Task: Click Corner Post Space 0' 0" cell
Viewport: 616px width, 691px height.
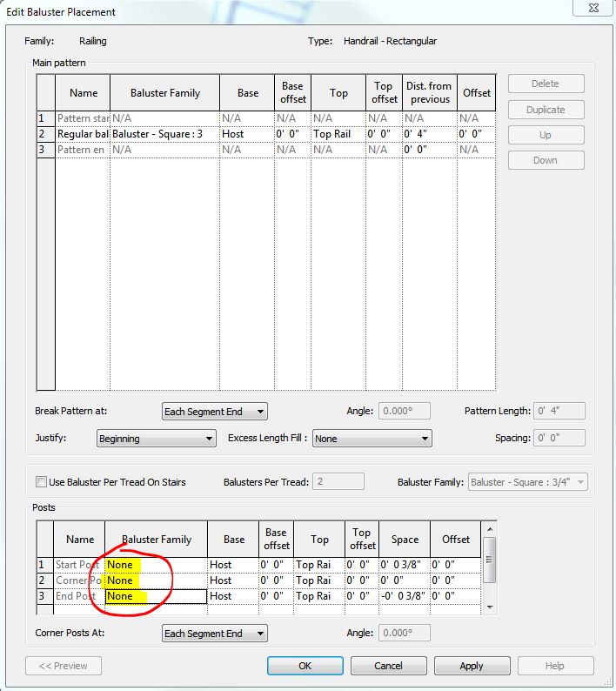Action: click(x=405, y=580)
